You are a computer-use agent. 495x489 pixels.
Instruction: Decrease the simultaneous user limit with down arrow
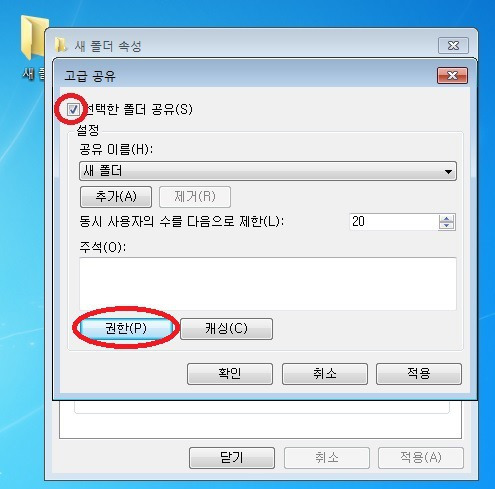click(x=447, y=226)
